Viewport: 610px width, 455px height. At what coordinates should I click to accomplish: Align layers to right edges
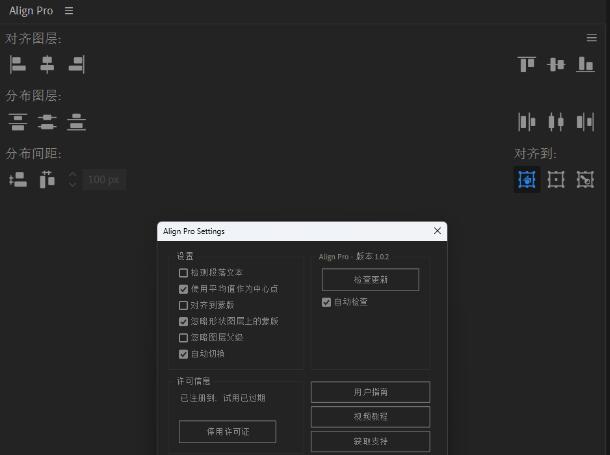tap(77, 65)
